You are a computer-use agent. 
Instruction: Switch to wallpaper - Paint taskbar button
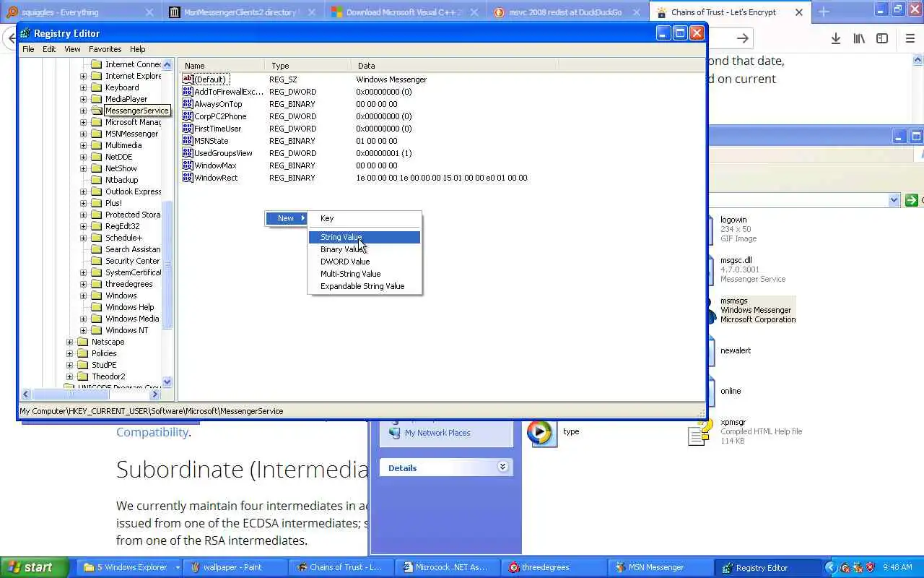[x=235, y=567]
